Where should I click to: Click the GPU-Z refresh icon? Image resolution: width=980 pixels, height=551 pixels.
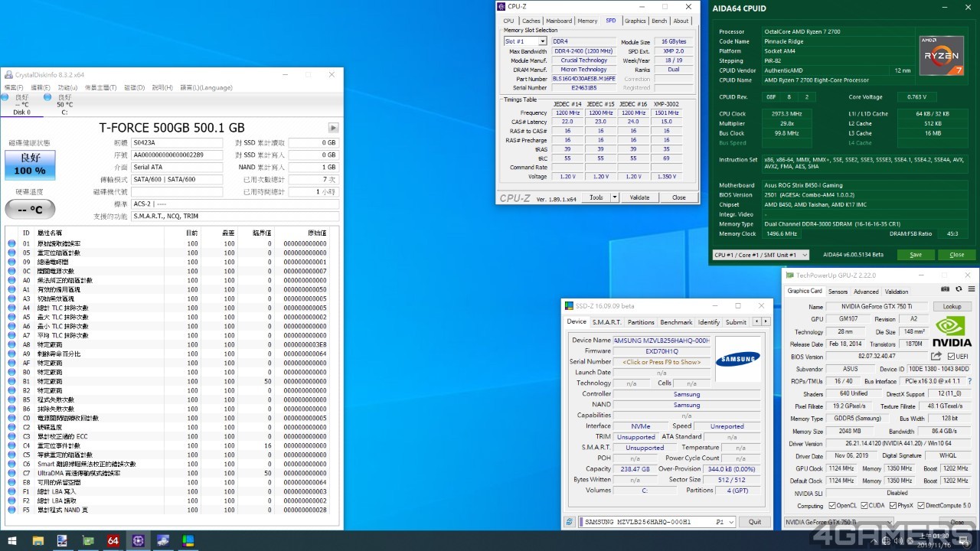957,289
